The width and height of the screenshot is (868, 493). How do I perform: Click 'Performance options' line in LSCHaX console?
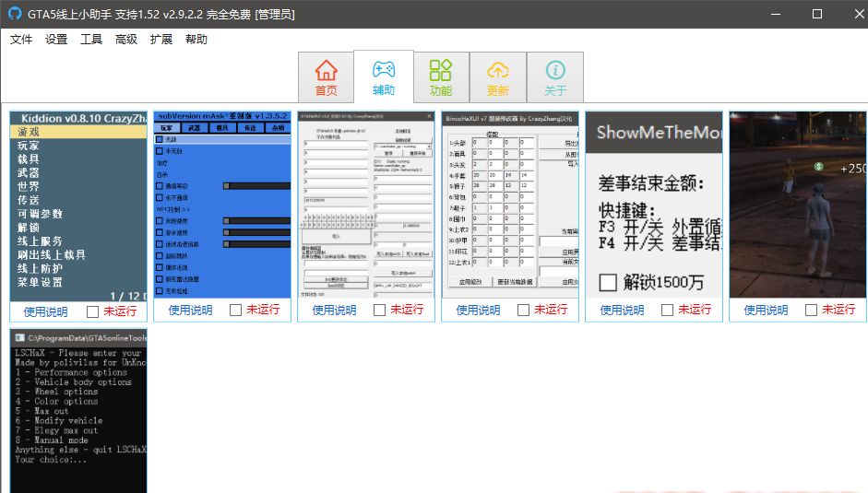71,372
